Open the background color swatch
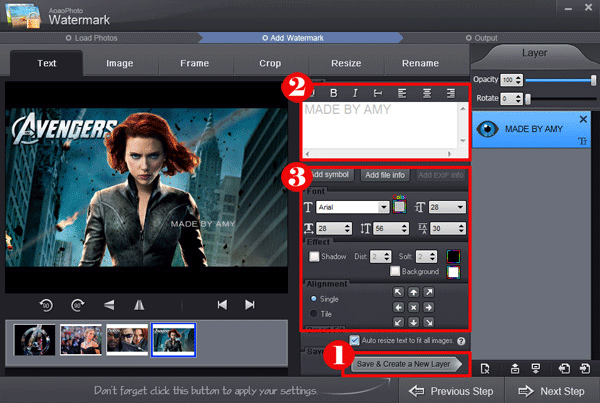This screenshot has width=600, height=403. tap(453, 272)
